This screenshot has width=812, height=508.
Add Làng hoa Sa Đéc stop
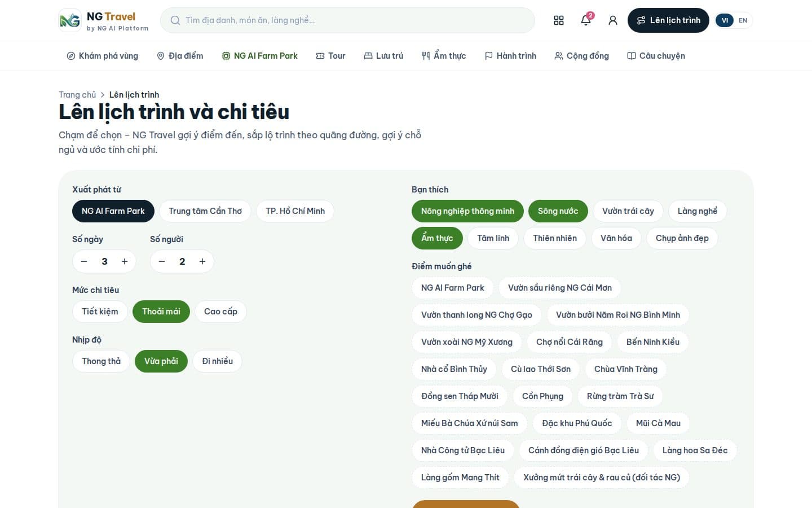tap(695, 450)
